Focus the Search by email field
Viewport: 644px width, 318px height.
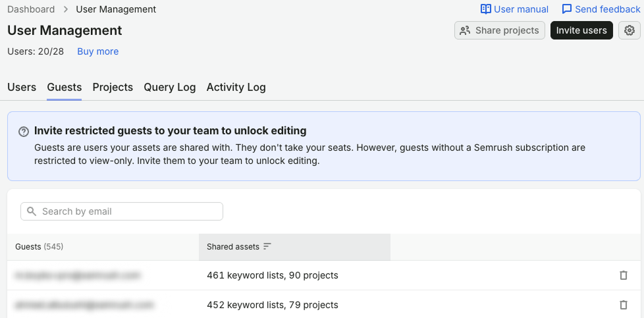pos(122,211)
